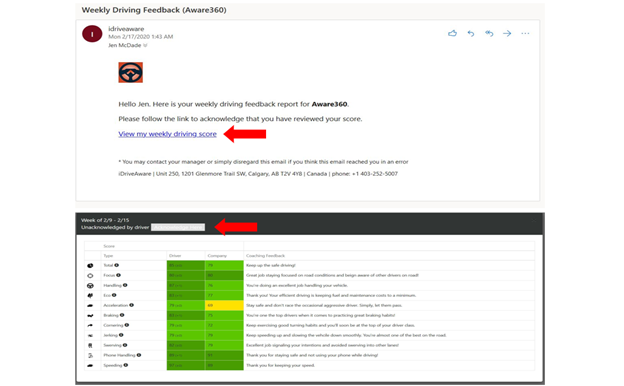Click the 'Thank you for keeping your speed.' feedback
This screenshot has width=624, height=386.
tap(280, 365)
